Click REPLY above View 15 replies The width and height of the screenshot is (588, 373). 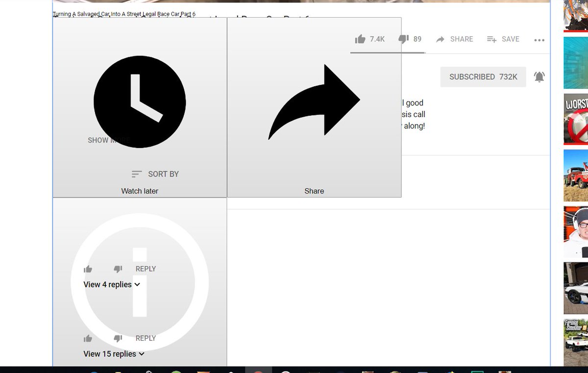[146, 338]
